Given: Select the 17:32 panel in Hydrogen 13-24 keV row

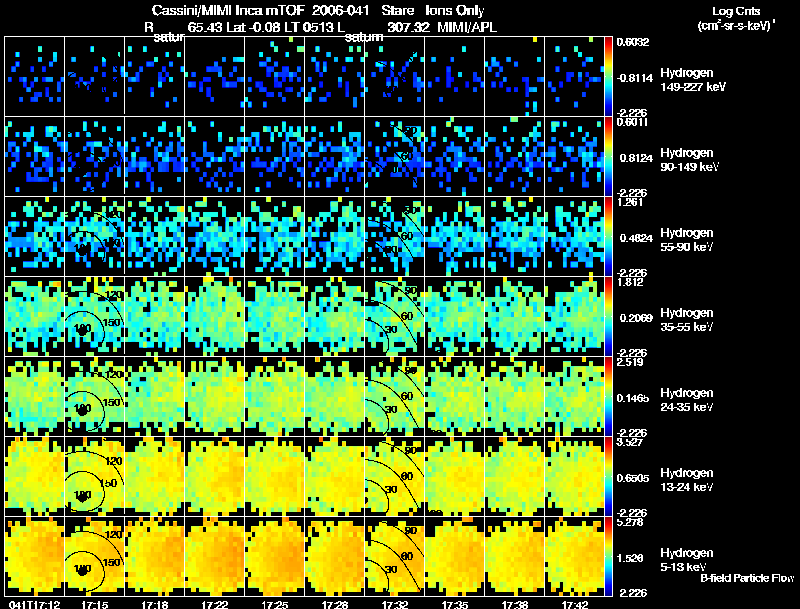Looking at the screenshot, I should click(394, 476).
